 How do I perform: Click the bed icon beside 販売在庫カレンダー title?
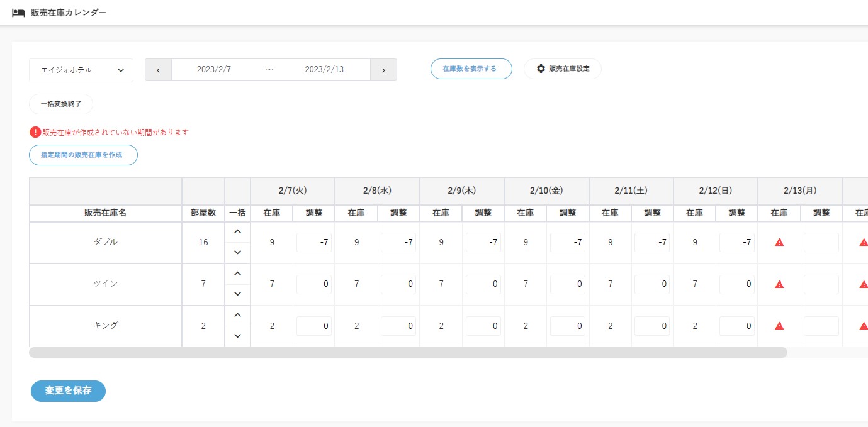point(18,13)
